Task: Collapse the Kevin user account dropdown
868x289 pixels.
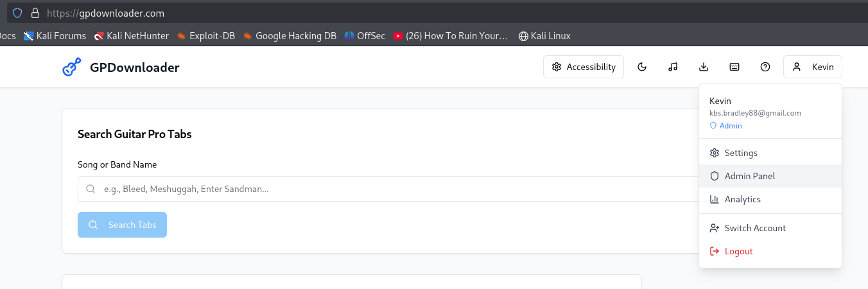Action: coord(812,67)
